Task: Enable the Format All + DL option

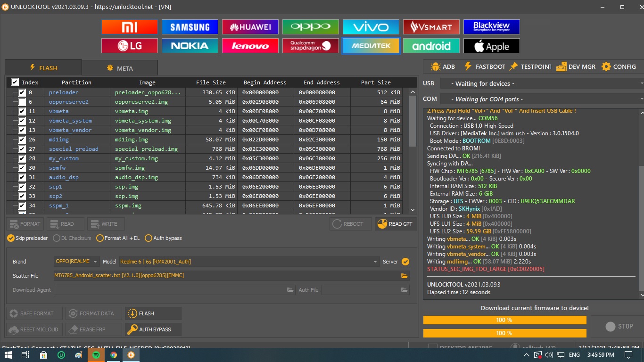Action: (x=118, y=238)
